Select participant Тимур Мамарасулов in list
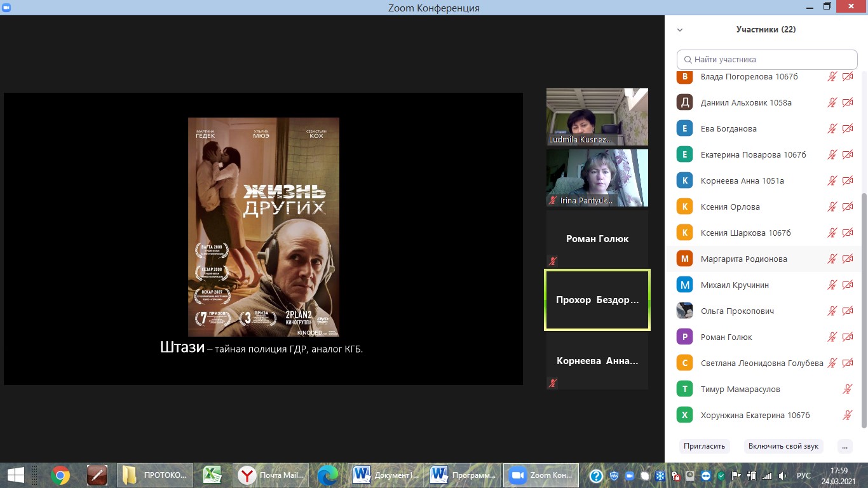The width and height of the screenshot is (868, 488). click(763, 389)
